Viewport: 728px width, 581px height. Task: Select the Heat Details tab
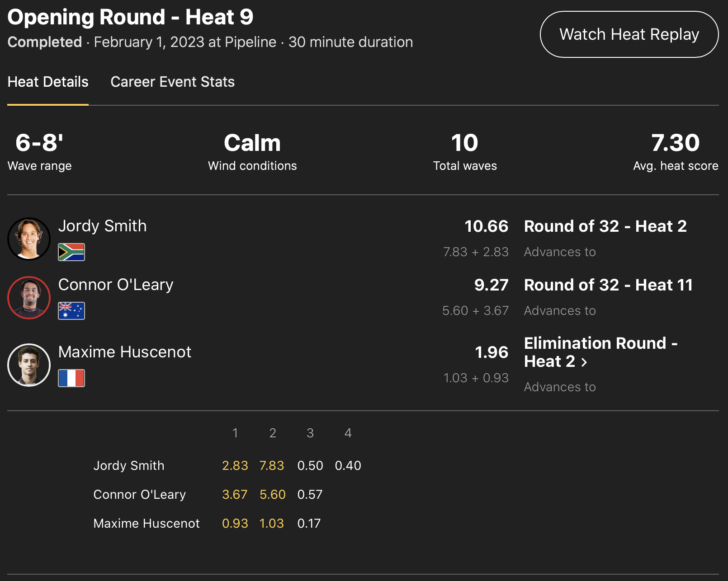point(48,82)
